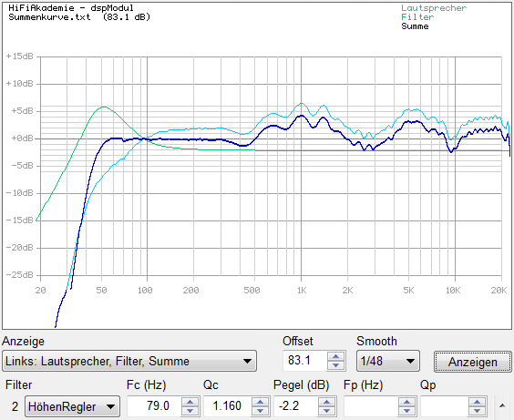Screen dimensions: 514x420
Task: Open the HöhenRegler filter type dropdown
Action: 72,406
